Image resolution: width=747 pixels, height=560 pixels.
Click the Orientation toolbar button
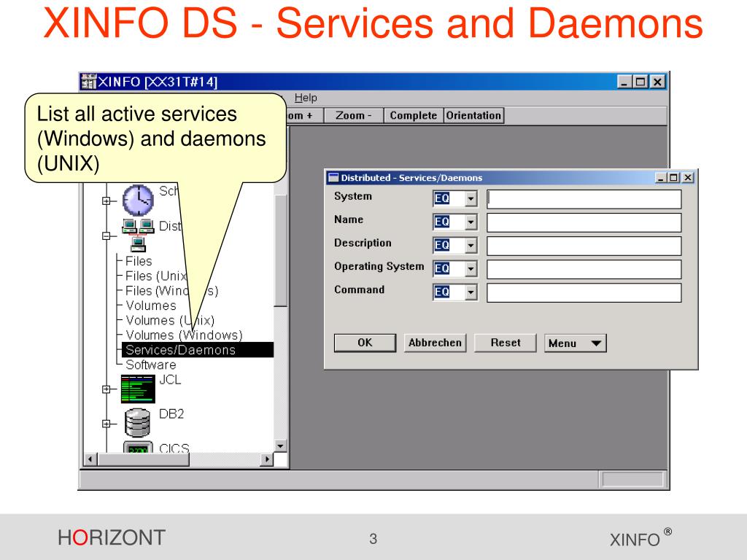pyautogui.click(x=473, y=116)
